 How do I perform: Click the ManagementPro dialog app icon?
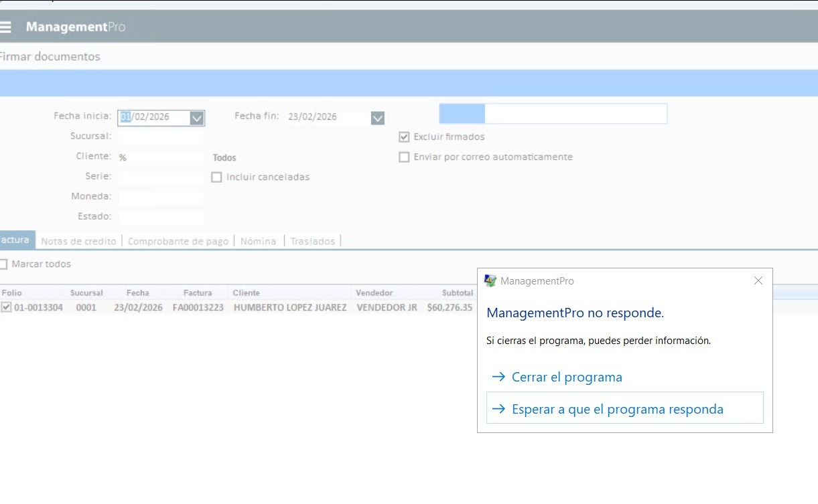490,281
